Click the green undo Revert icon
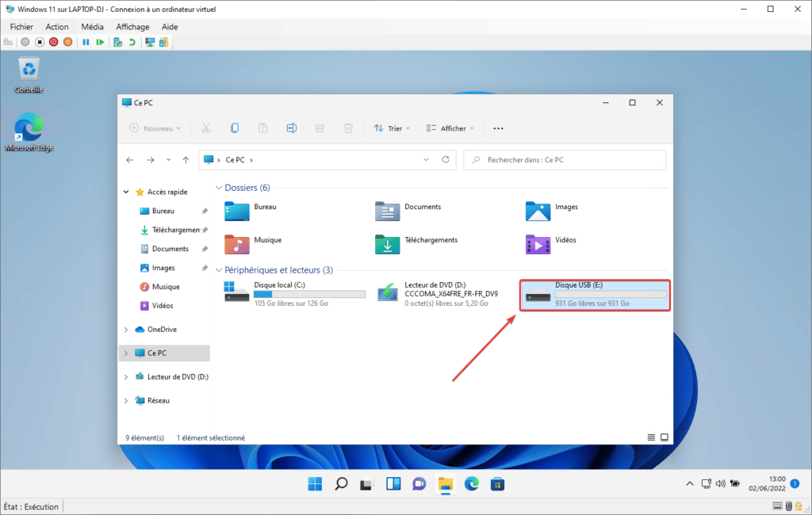 (132, 42)
